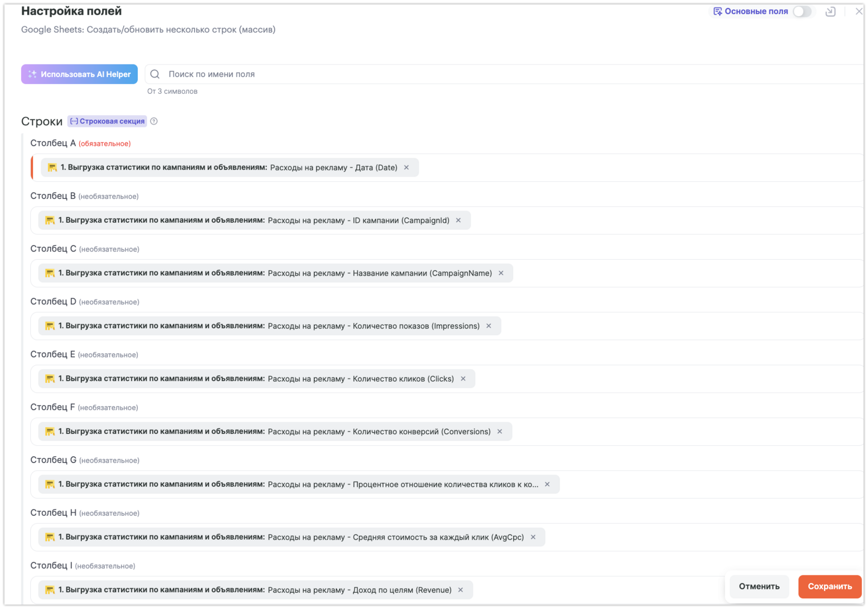Click the search magnifier icon
The image size is (868, 609).
coord(155,74)
